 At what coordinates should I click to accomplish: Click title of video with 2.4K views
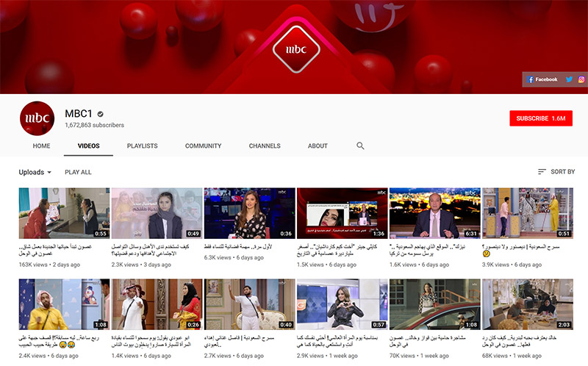[59, 341]
